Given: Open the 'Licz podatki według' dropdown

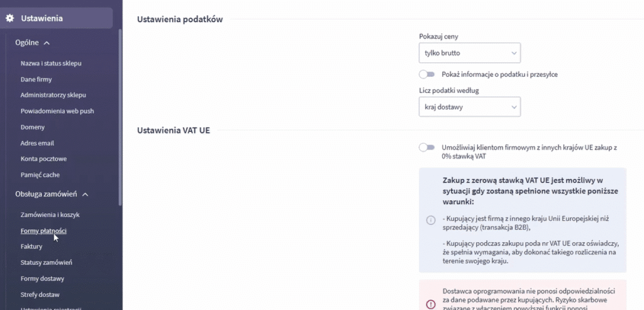Looking at the screenshot, I should (x=470, y=108).
